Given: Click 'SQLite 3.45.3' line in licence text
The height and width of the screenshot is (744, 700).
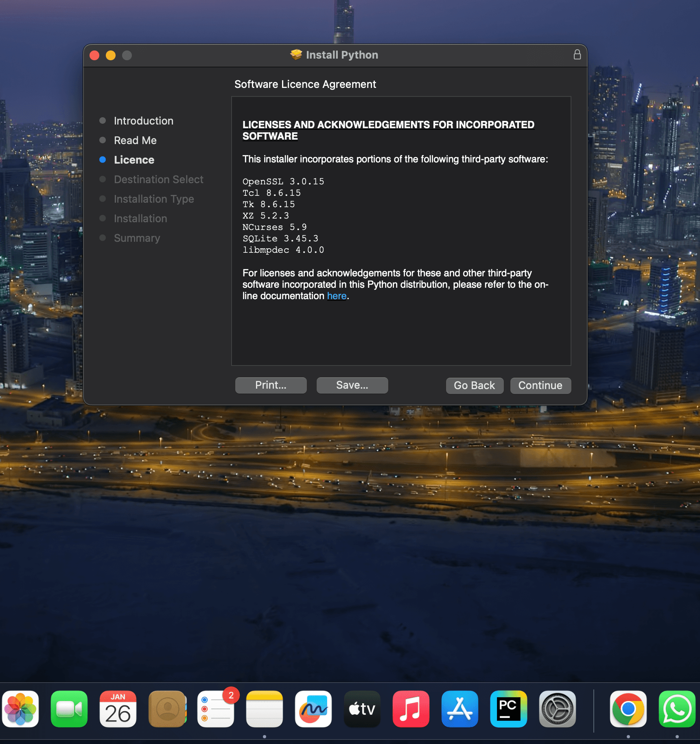Looking at the screenshot, I should (280, 239).
